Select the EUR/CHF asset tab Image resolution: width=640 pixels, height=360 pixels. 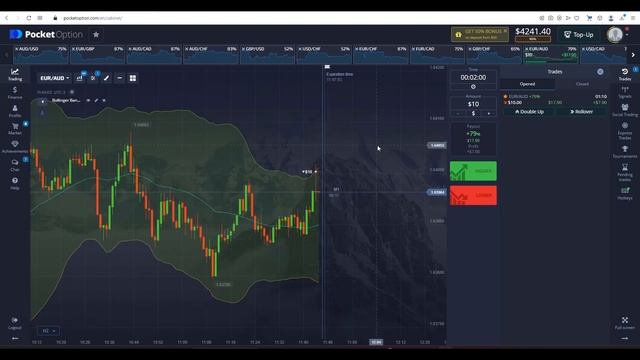[381, 55]
